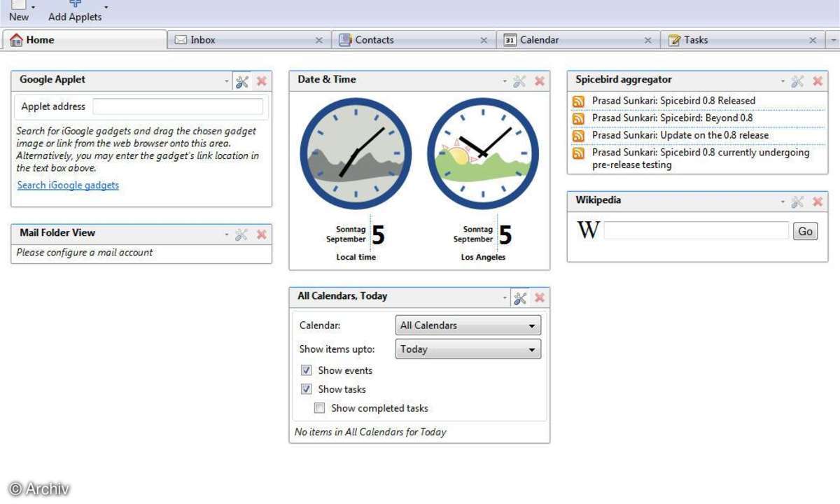The height and width of the screenshot is (504, 840).
Task: Click 'Please configure a mail account' text
Action: [x=85, y=252]
